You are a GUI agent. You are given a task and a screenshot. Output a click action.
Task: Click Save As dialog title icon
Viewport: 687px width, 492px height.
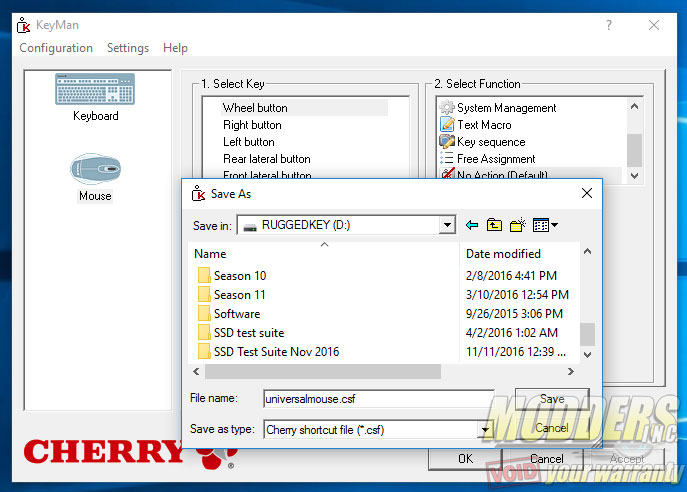(x=198, y=193)
